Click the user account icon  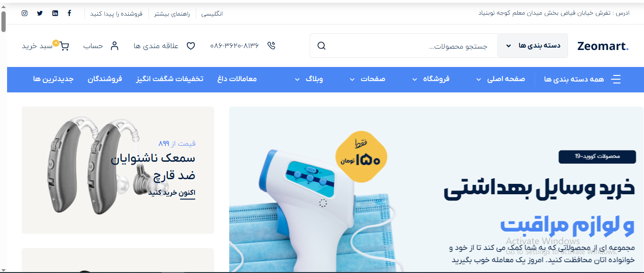[x=115, y=46]
